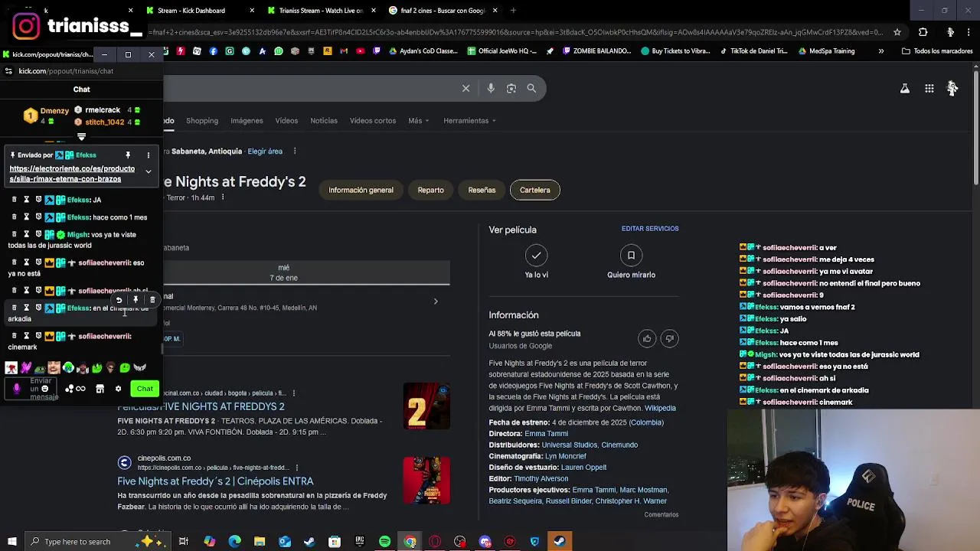Show more hidden bookmarks chevron
The image size is (980, 551).
(x=881, y=51)
